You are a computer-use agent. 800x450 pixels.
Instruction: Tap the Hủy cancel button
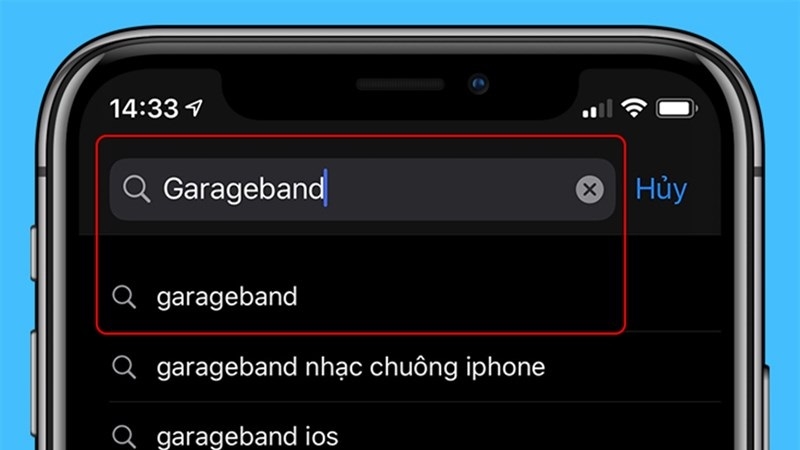[x=661, y=189]
